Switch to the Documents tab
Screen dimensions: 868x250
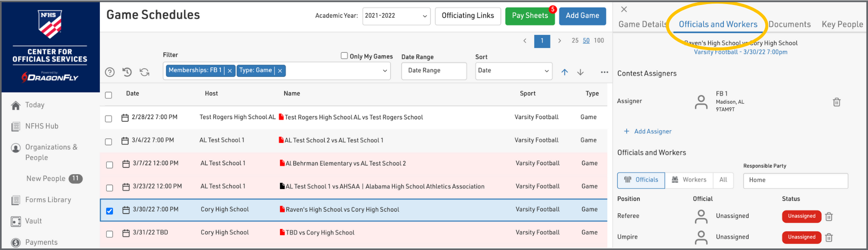click(x=789, y=24)
